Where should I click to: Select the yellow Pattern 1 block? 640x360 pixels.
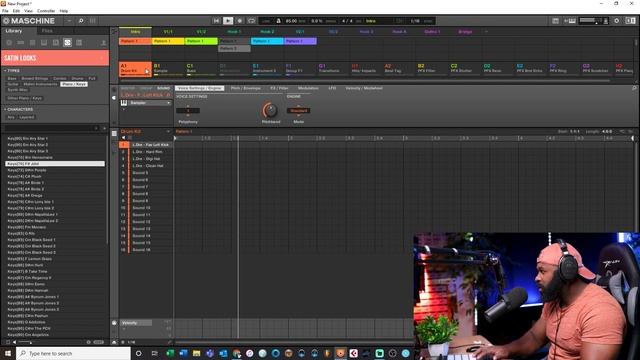pos(168,41)
